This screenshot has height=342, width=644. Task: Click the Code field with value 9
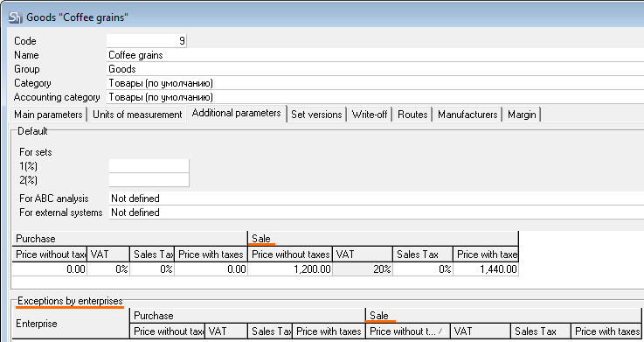click(x=147, y=41)
